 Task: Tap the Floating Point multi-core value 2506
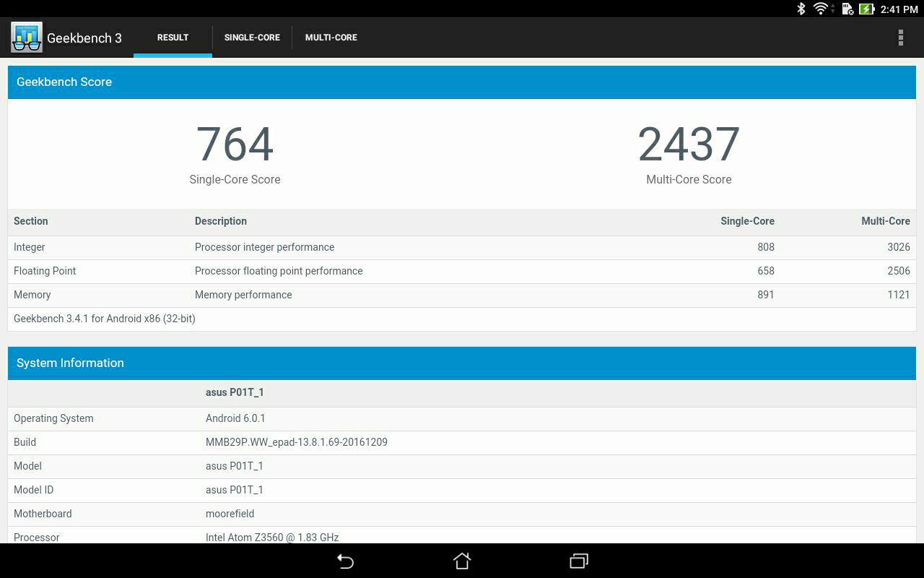point(899,271)
